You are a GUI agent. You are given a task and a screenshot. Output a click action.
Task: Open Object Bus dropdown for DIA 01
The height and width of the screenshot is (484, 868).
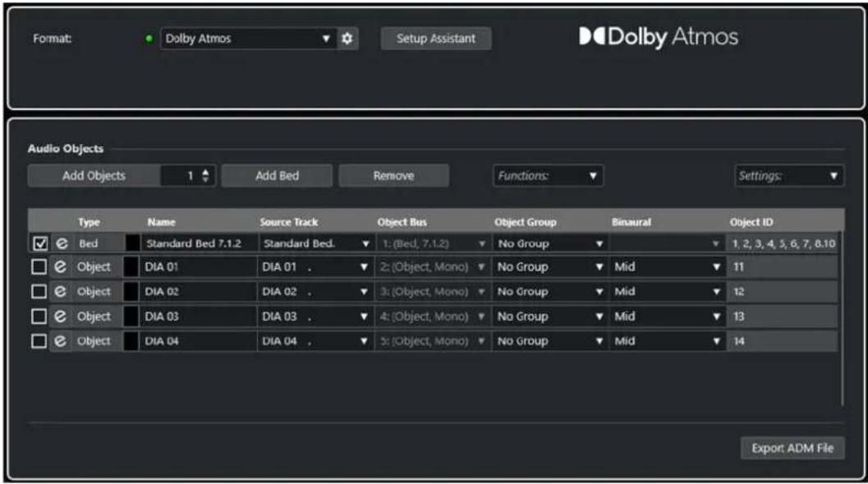433,267
